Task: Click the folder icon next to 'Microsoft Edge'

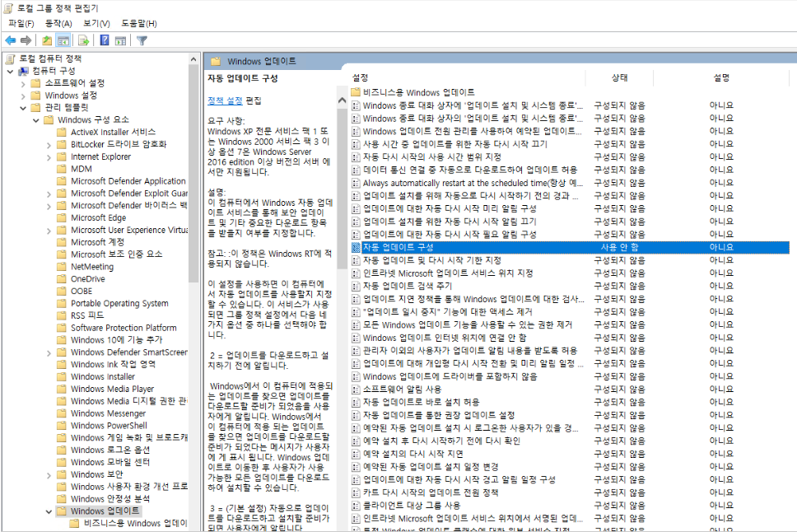Action: (62, 217)
